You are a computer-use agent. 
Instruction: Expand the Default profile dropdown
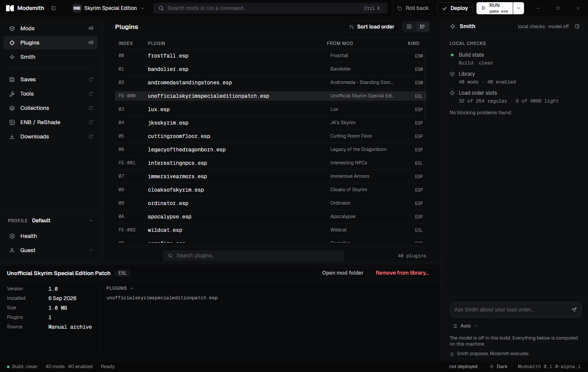(51, 221)
